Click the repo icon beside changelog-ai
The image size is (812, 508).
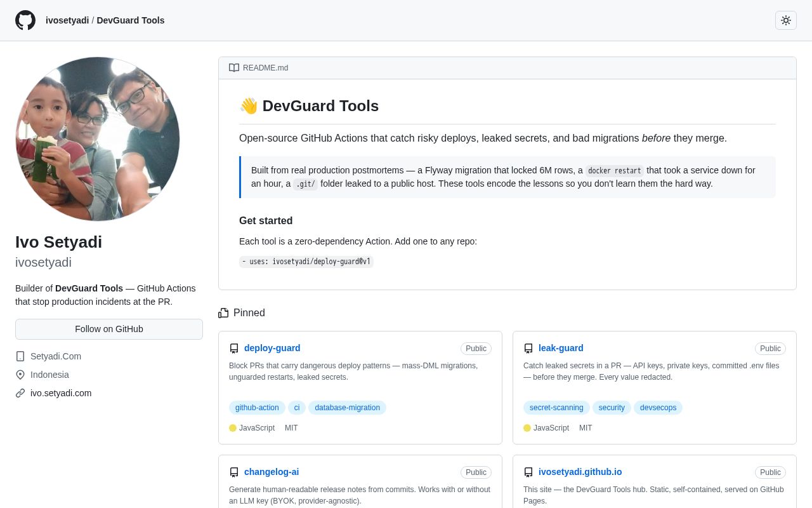point(234,472)
